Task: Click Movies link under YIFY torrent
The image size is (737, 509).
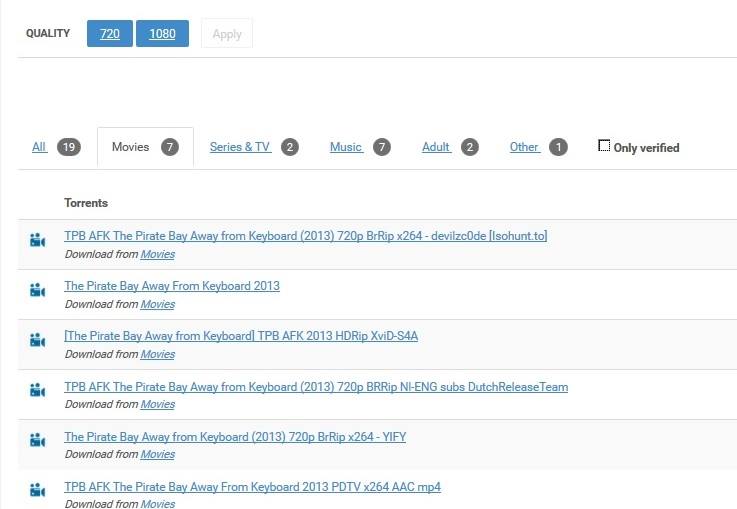Action: [157, 454]
